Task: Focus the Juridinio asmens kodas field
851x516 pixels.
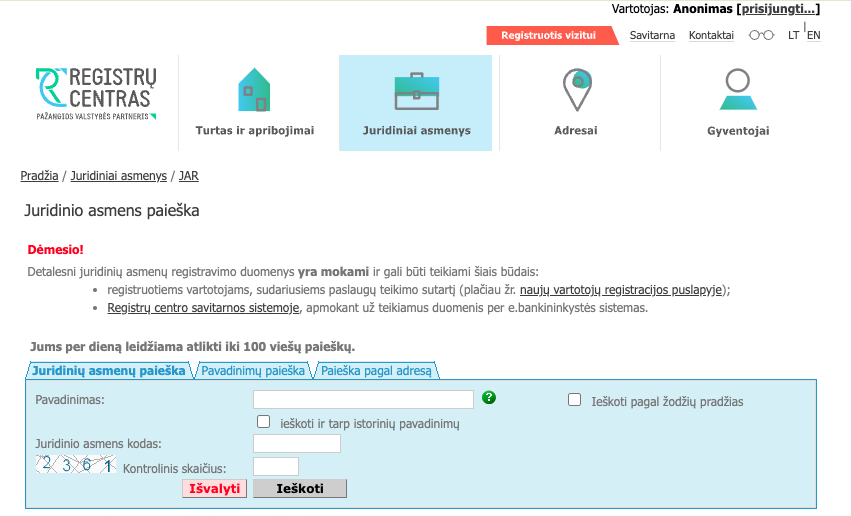Action: (x=297, y=443)
